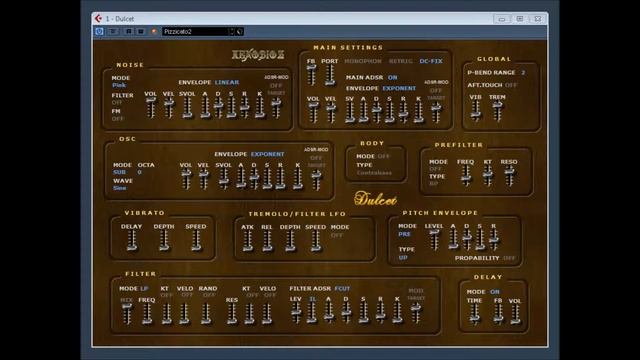640x360 pixels.
Task: Click Filter RES slider
Action: pos(232,314)
